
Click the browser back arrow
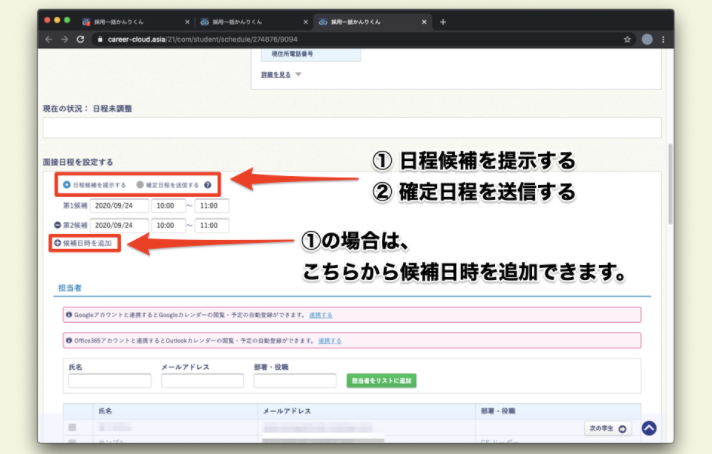point(49,39)
